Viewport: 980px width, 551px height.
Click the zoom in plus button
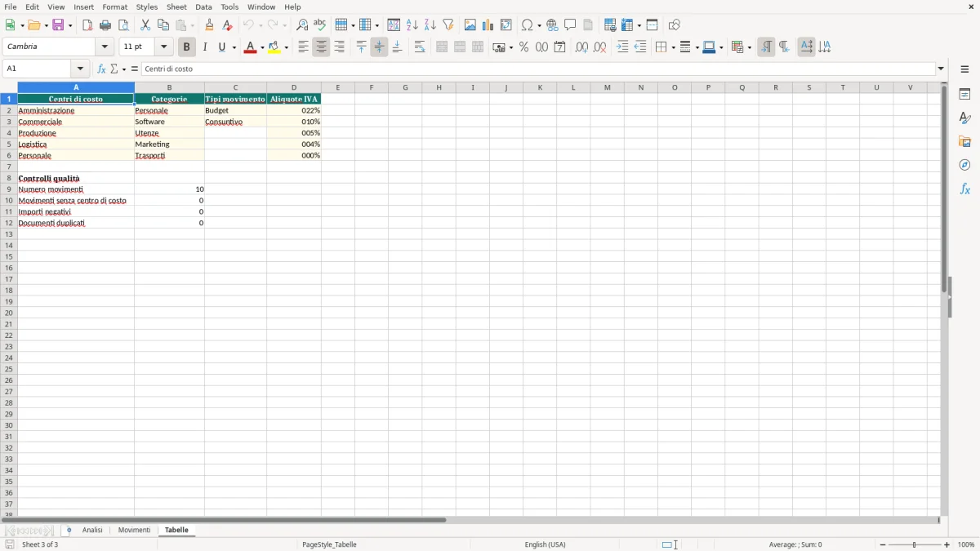[x=947, y=544]
